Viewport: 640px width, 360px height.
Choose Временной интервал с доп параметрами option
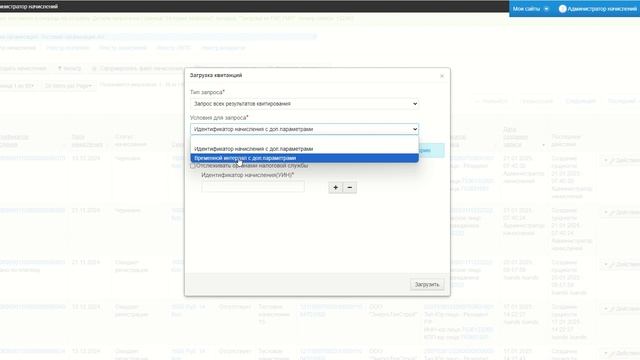[304, 158]
